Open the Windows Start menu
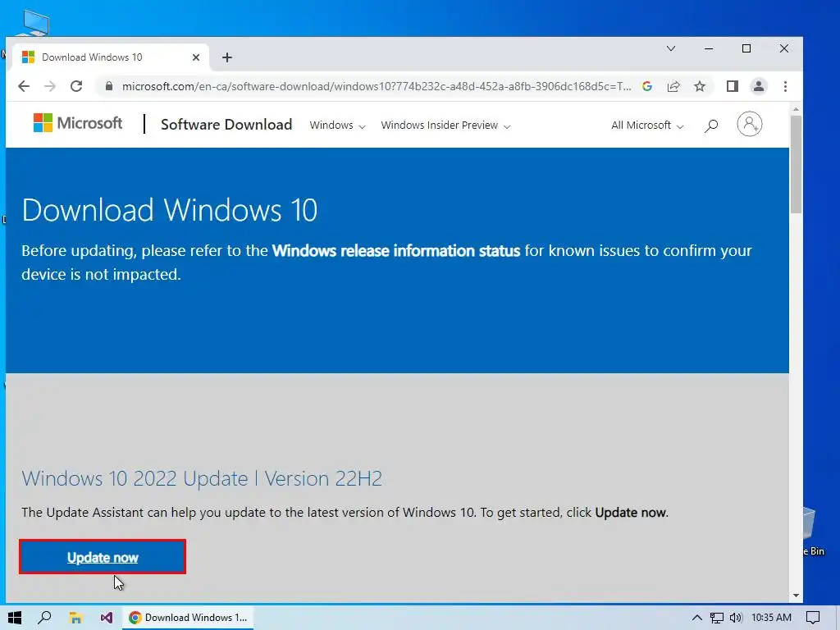 (x=15, y=618)
